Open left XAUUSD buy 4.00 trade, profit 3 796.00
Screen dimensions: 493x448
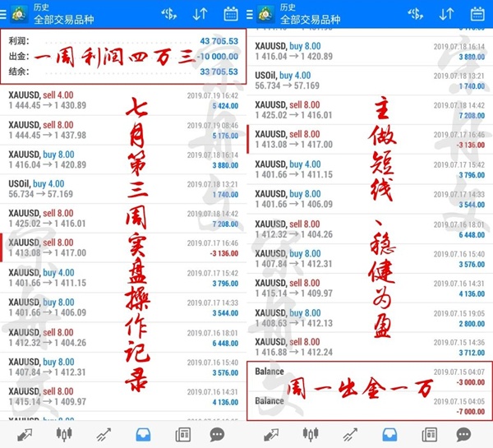pos(123,278)
